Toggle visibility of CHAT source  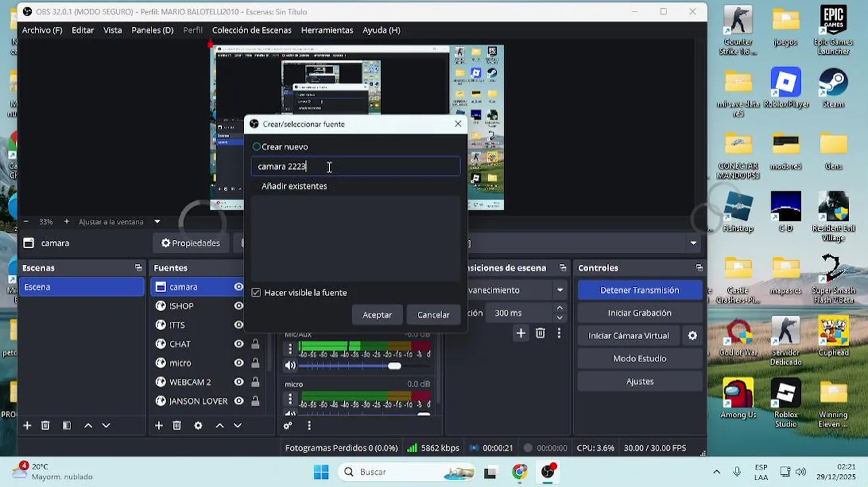tap(239, 344)
